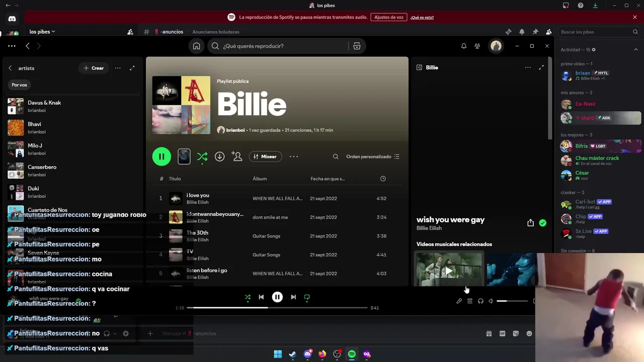Open los pibes server dropdown
The width and height of the screenshot is (644, 362).
pos(42,32)
